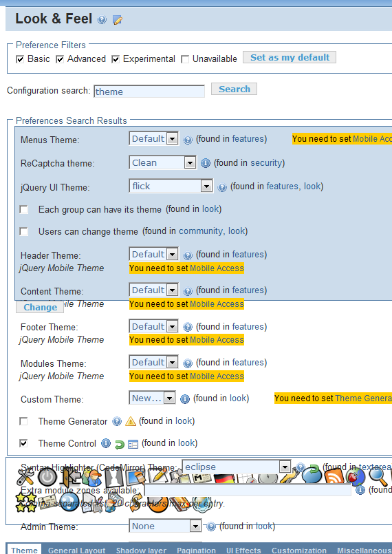Image resolution: width=392 pixels, height=554 pixels.
Task: Uncheck the Experimental preference filter
Action: pos(116,59)
